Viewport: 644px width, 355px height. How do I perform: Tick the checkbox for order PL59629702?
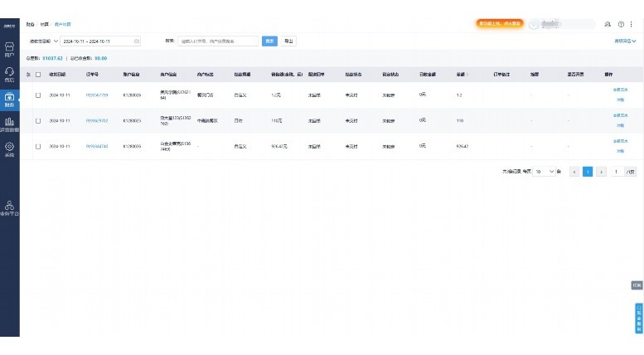[x=38, y=121]
